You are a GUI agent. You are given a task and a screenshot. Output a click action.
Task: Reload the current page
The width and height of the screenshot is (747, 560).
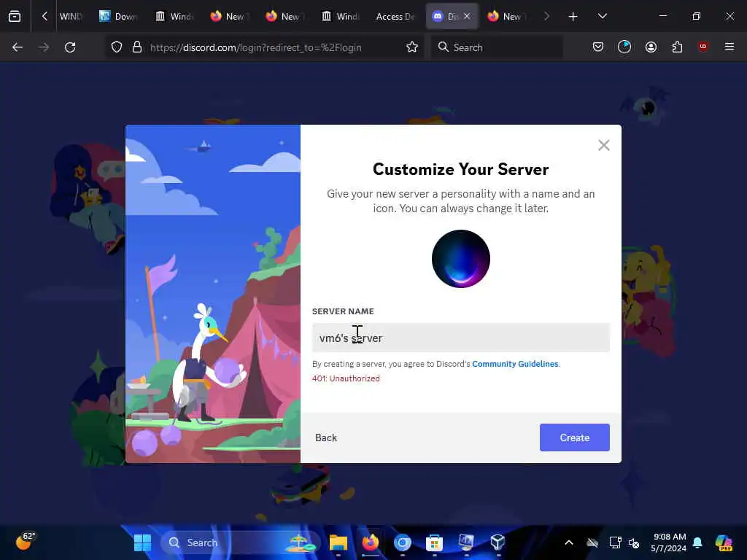(70, 47)
